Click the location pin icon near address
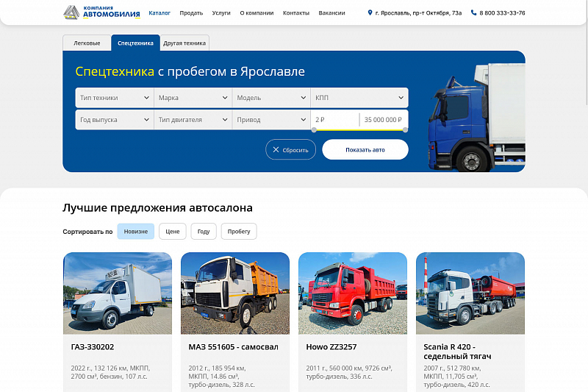Viewport: 588px width, 392px height. click(370, 13)
